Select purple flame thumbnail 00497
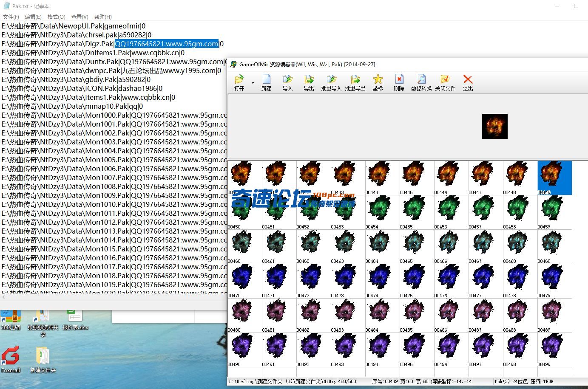The height and width of the screenshot is (389, 588). tap(486, 350)
